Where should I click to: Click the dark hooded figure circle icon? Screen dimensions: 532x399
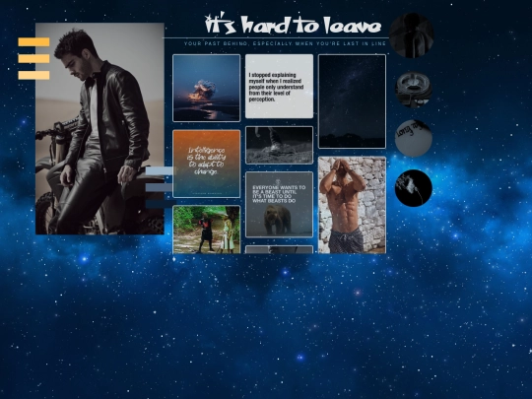(x=411, y=35)
